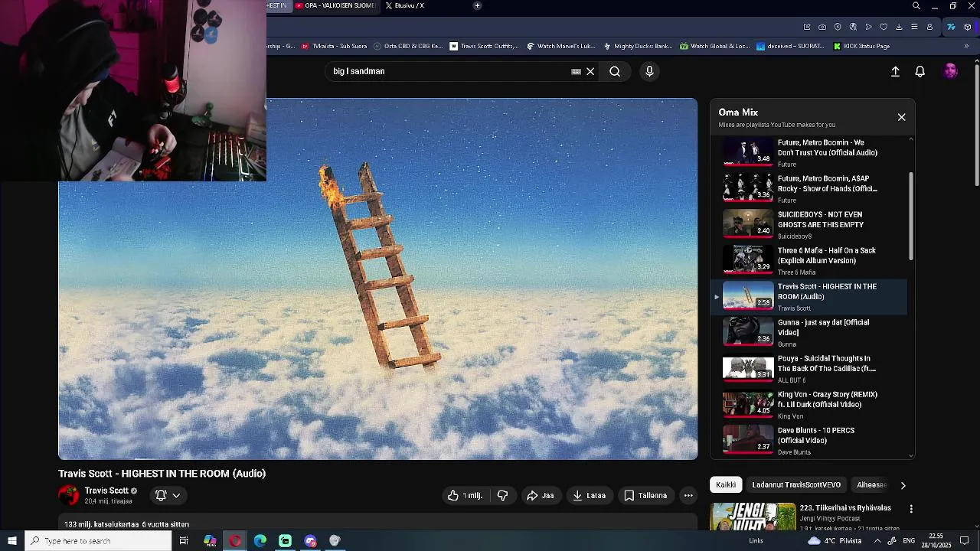The height and width of the screenshot is (551, 980).
Task: Click the browser share/edit page icon
Action: [807, 27]
